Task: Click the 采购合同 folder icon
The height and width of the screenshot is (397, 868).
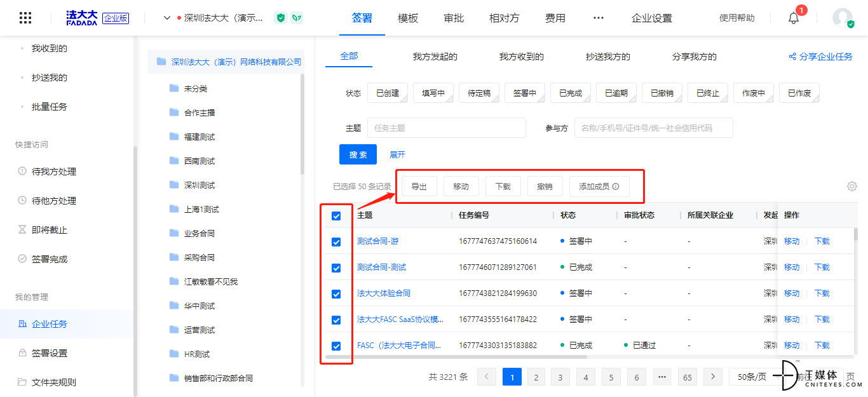Action: point(174,257)
